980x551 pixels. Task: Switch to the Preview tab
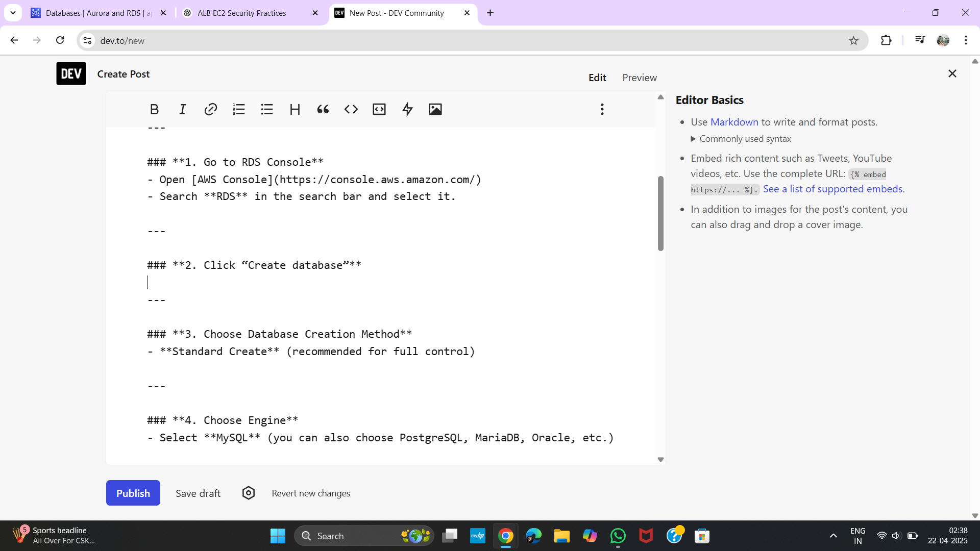click(640, 78)
